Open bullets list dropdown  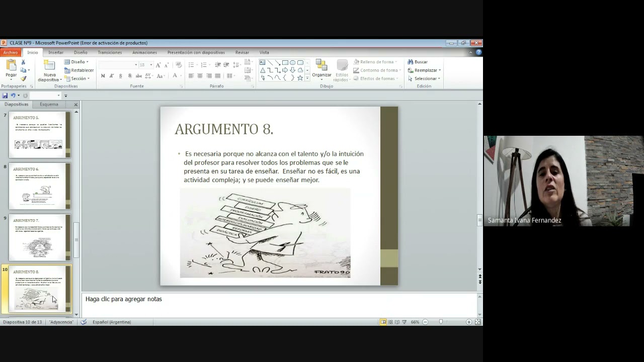197,65
